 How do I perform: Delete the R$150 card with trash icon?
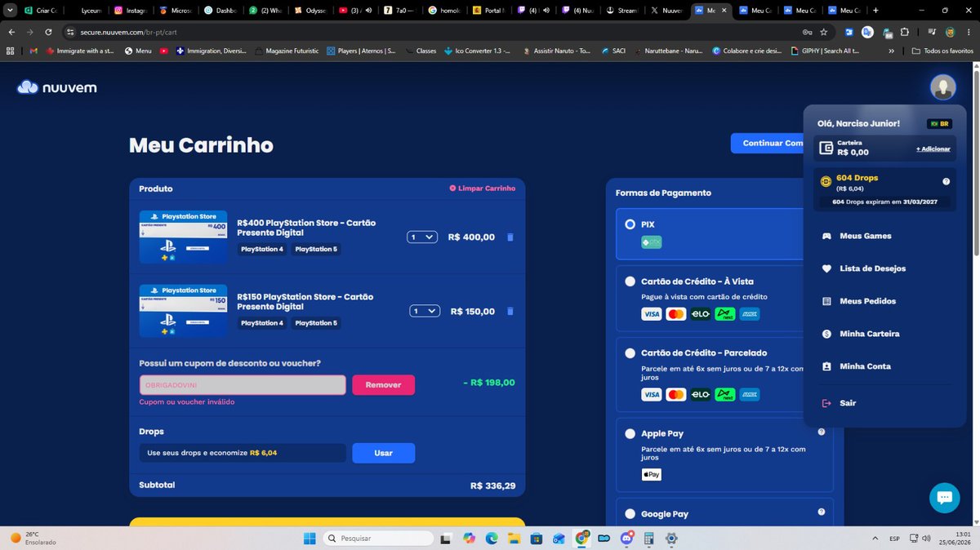tap(510, 311)
